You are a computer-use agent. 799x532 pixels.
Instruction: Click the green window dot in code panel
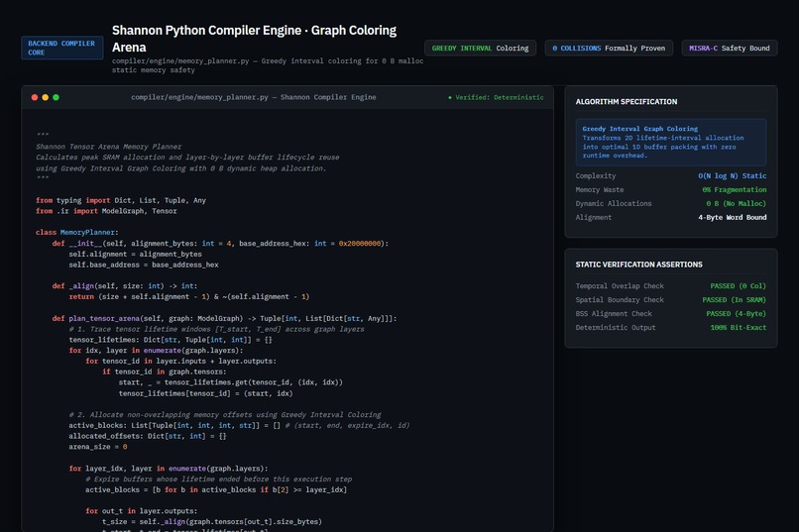[57, 97]
